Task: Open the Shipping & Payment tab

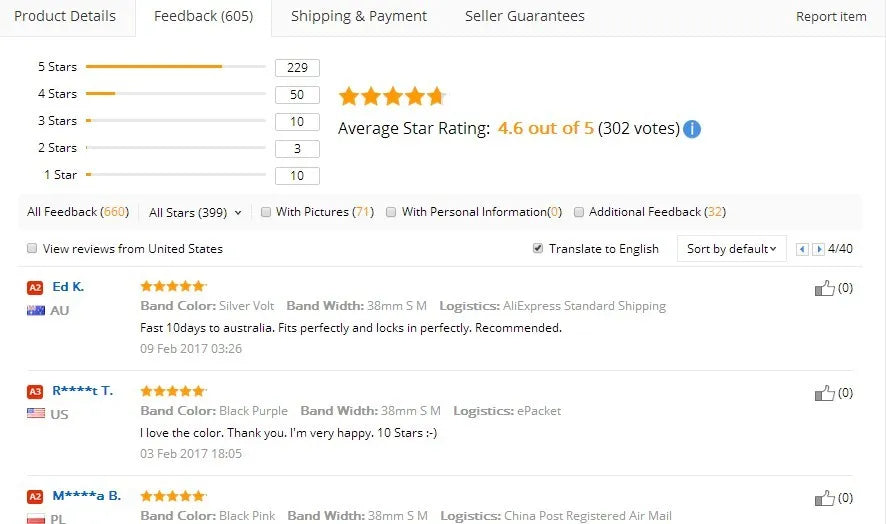Action: (358, 16)
